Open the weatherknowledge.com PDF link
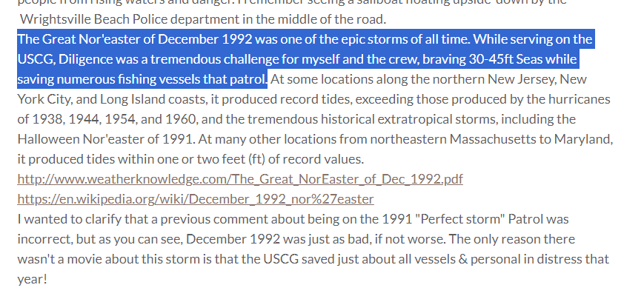Viewport: 644px width, 302px height. (x=239, y=178)
